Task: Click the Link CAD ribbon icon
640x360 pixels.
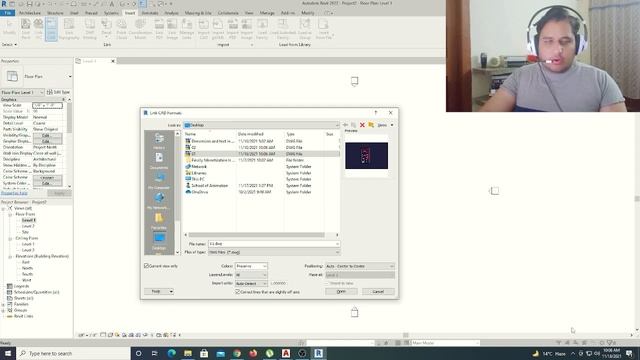Action: (51, 29)
